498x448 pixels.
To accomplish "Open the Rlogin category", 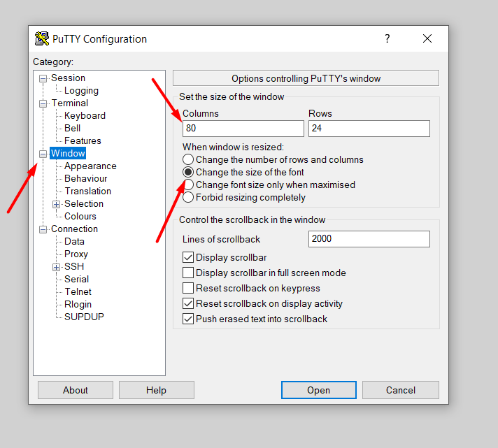I will tap(78, 304).
